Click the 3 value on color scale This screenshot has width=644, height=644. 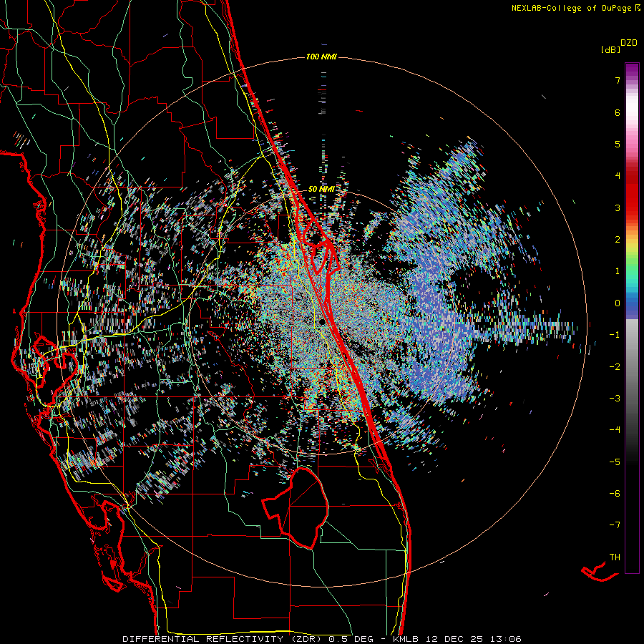[x=618, y=208]
